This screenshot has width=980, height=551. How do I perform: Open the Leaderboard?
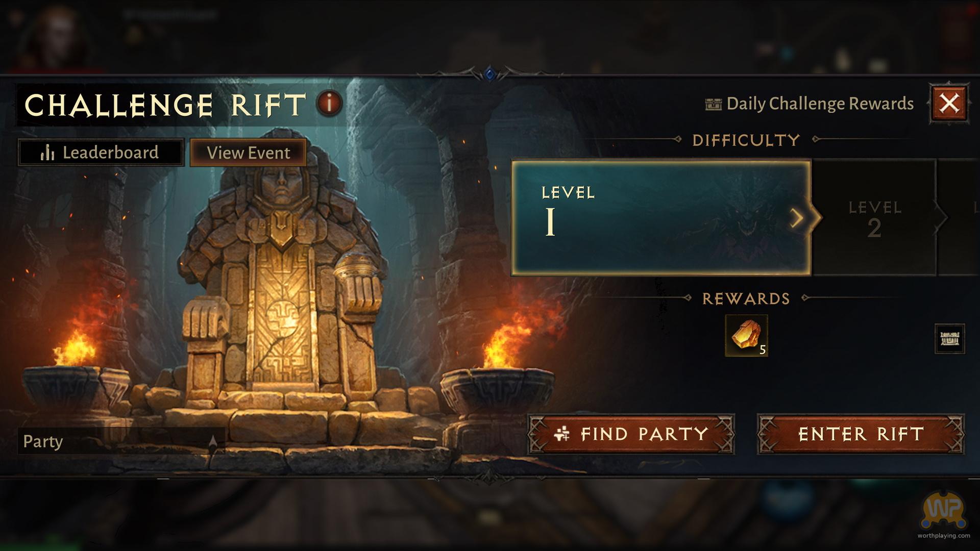[101, 153]
